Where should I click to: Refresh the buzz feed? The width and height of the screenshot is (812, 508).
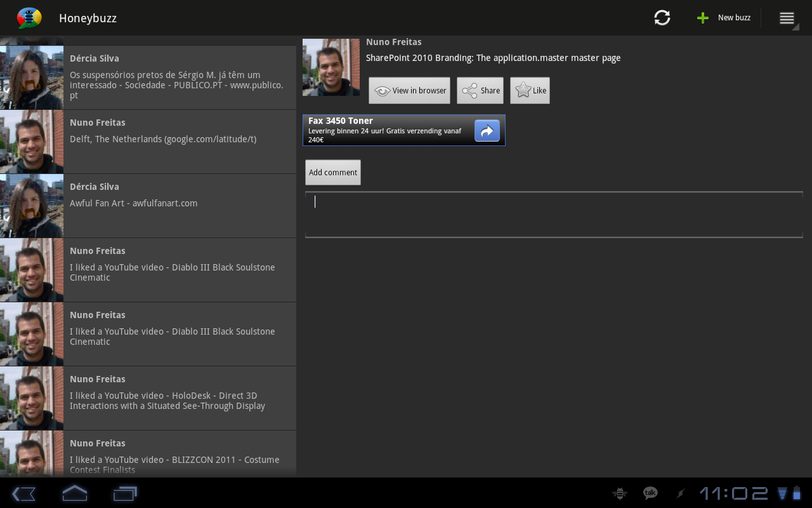[662, 18]
